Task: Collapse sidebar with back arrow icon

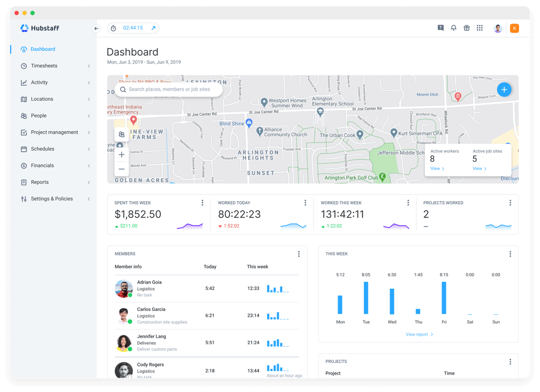Action: click(x=96, y=28)
